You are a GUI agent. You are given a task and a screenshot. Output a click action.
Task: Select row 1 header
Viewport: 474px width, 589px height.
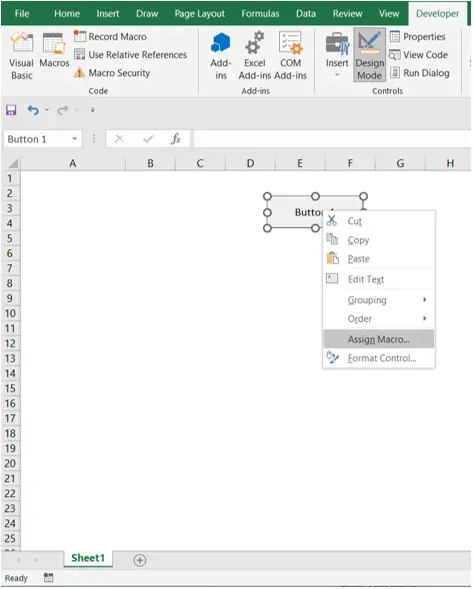[10, 178]
